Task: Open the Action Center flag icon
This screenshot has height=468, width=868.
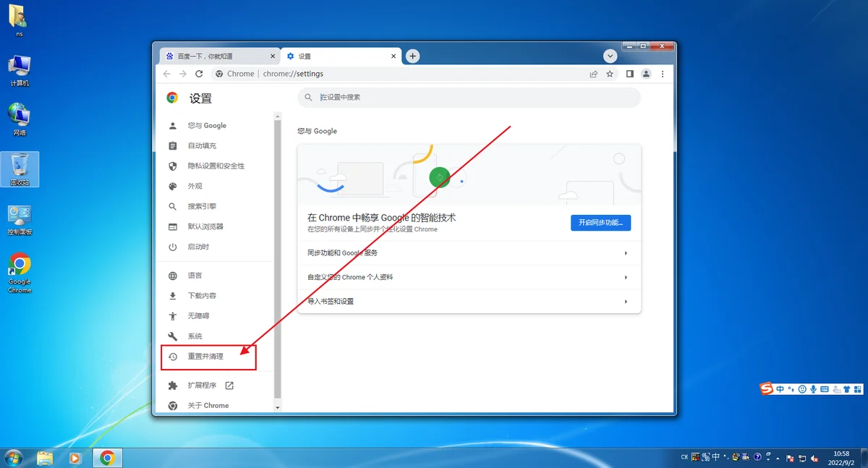Action: coord(790,459)
